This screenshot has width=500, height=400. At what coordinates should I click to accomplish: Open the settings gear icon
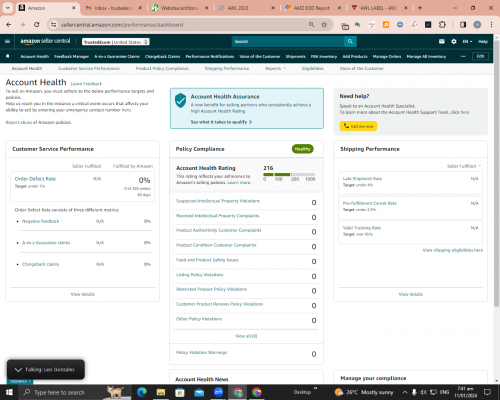tap(454, 42)
